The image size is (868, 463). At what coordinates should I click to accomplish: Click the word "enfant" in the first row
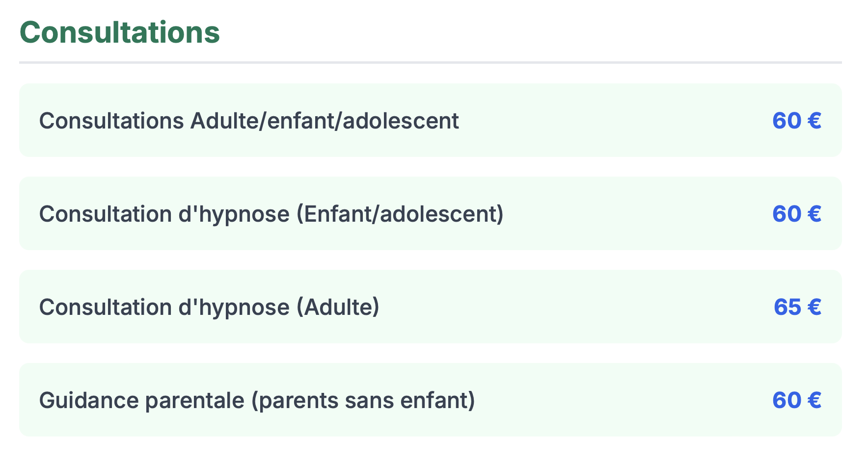coord(299,121)
